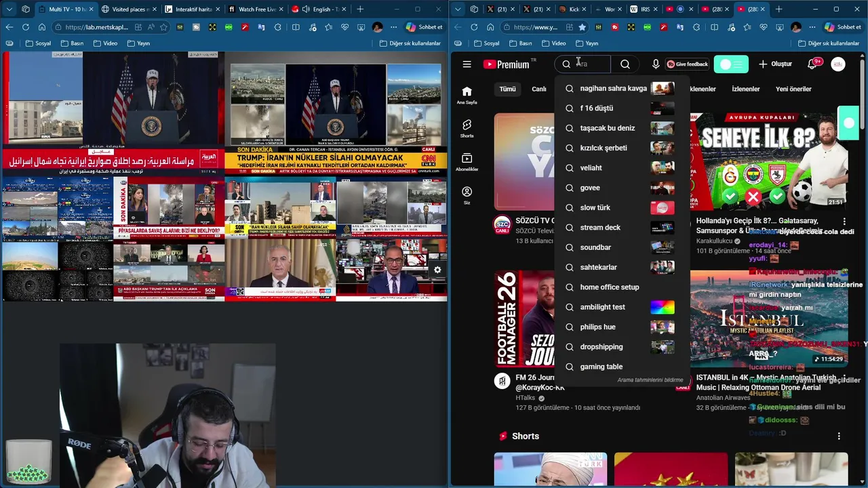
Task: Open Shorts section more options menu
Action: click(x=839, y=436)
